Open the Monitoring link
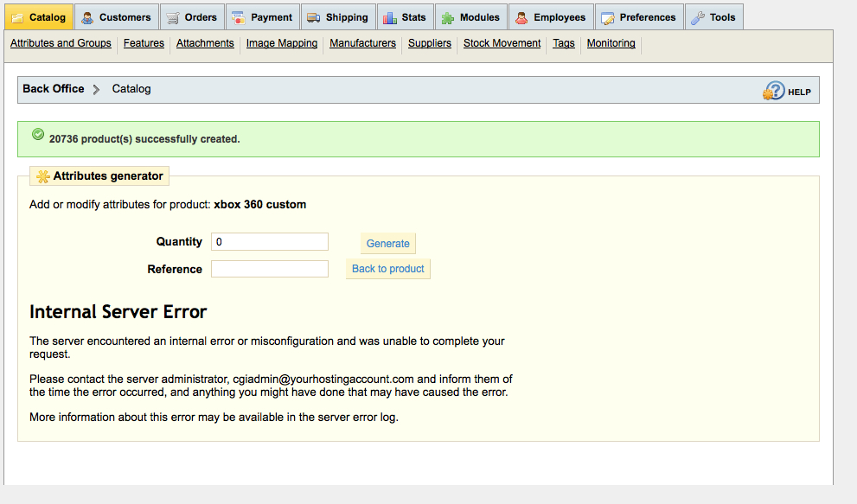857x504 pixels. pyautogui.click(x=611, y=43)
